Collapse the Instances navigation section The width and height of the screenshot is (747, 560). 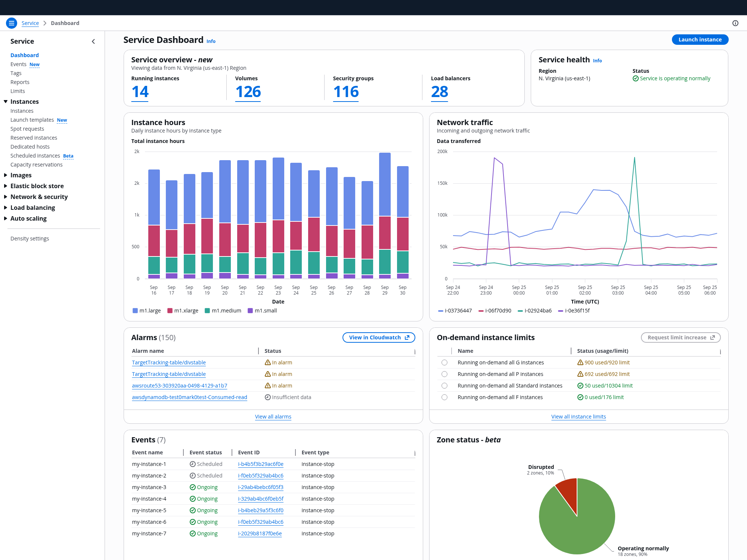[x=6, y=102]
